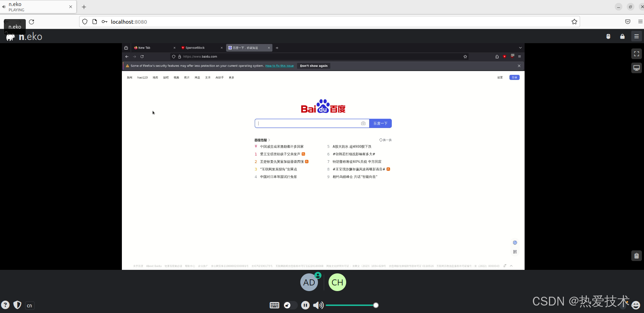Click the shield icon in the bottom-left corner
Screen dimensions: 644x313
(17, 305)
